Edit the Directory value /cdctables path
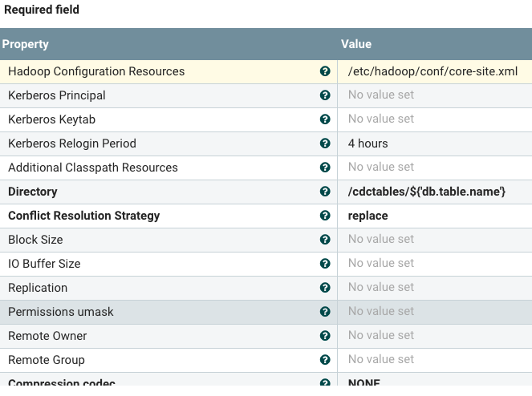This screenshot has height=396, width=532. pos(426,192)
